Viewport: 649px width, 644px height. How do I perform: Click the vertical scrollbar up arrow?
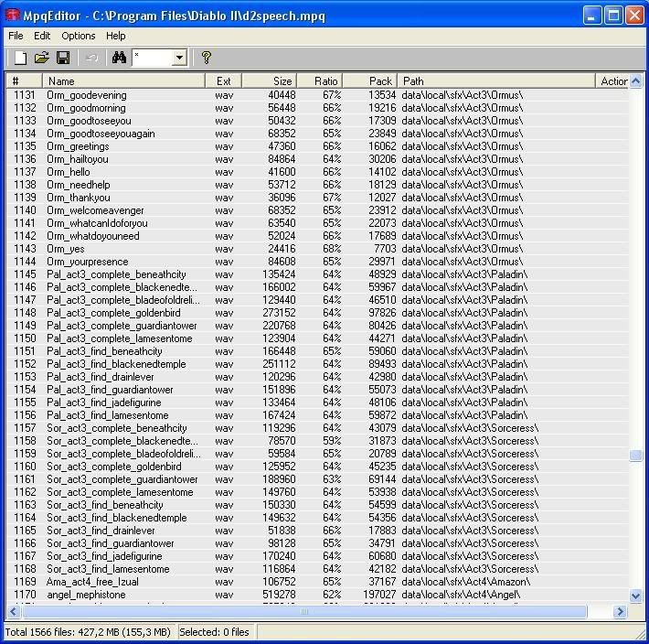coord(635,81)
